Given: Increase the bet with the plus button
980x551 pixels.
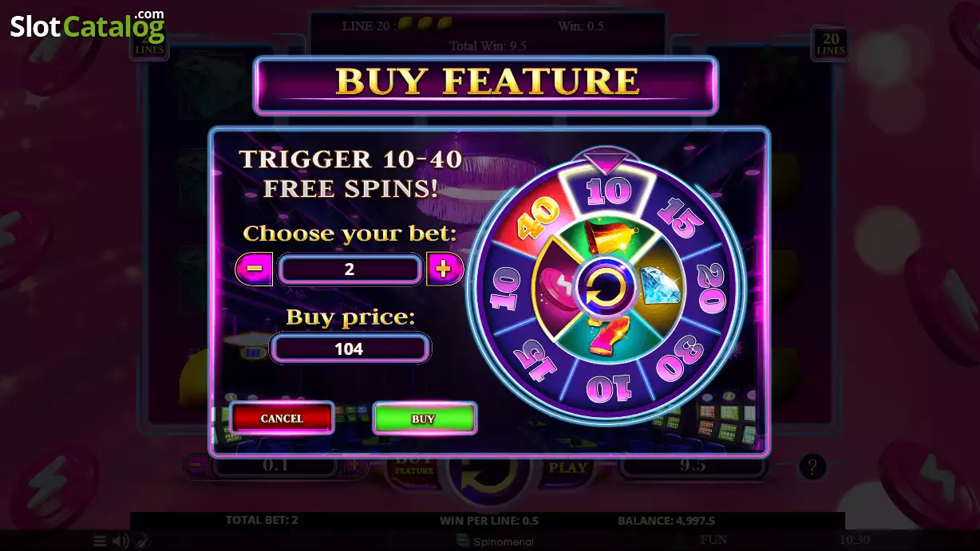Looking at the screenshot, I should 445,269.
